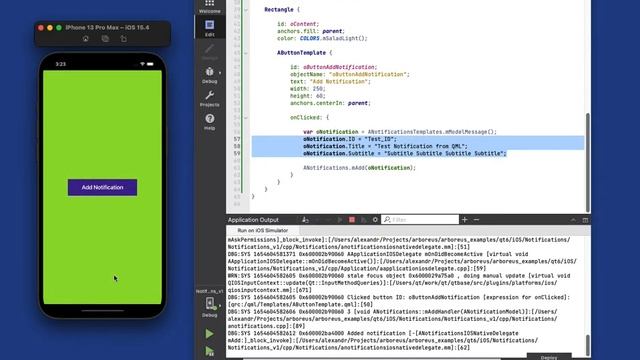The image size is (640, 360).
Task: Open the Projects mode wrench icon
Action: click(209, 99)
